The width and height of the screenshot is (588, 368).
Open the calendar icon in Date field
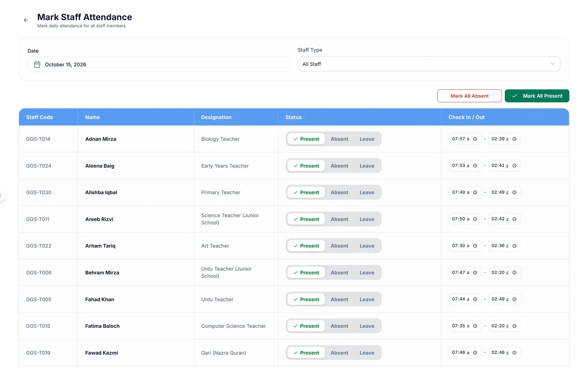click(x=37, y=64)
